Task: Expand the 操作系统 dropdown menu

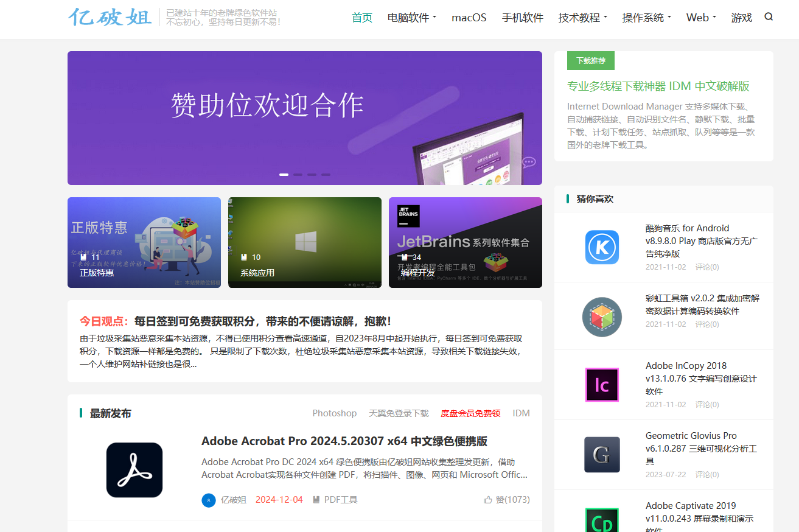Action: 647,18
